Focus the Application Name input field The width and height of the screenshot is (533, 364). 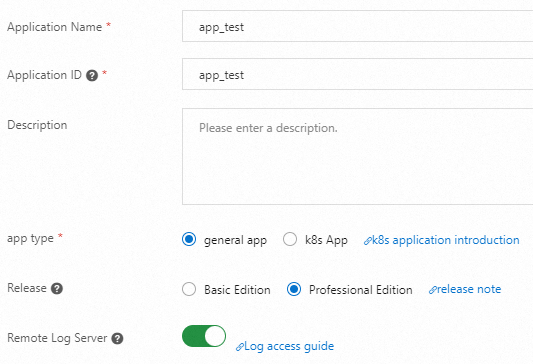point(358,26)
